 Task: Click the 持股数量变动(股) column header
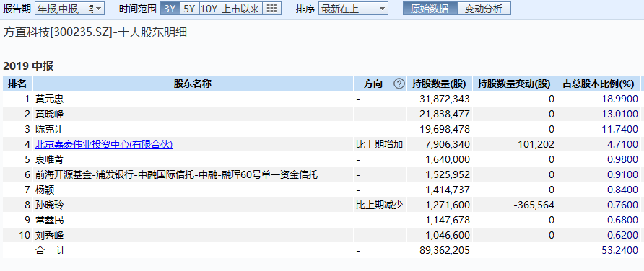pos(514,84)
